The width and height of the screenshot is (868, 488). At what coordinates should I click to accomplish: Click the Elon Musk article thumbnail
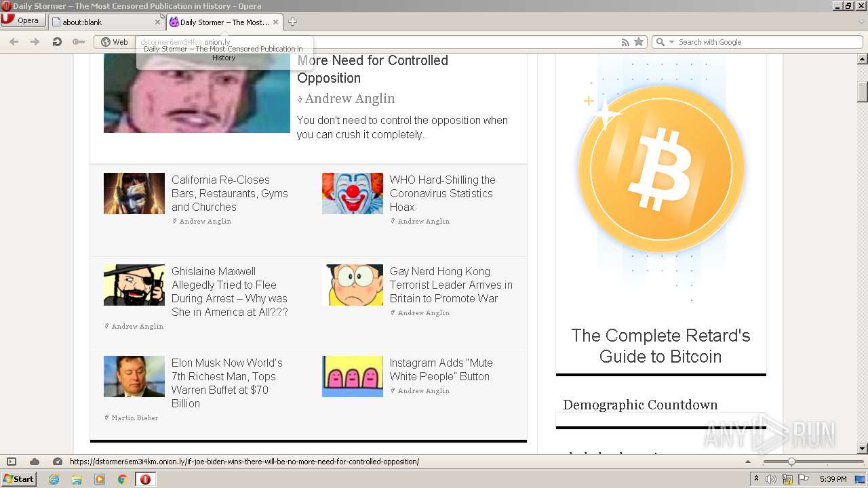(134, 376)
